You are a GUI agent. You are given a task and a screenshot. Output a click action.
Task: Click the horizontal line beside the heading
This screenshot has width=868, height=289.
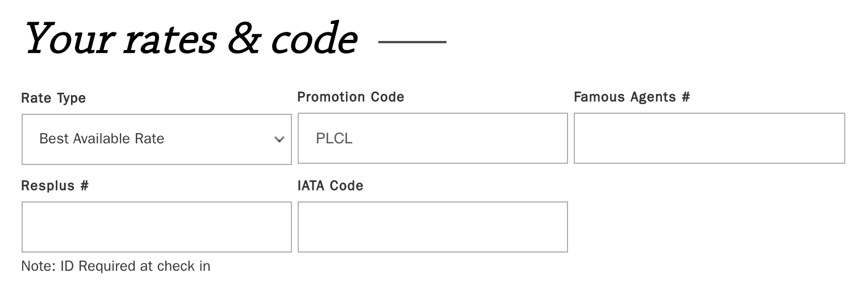pos(412,42)
